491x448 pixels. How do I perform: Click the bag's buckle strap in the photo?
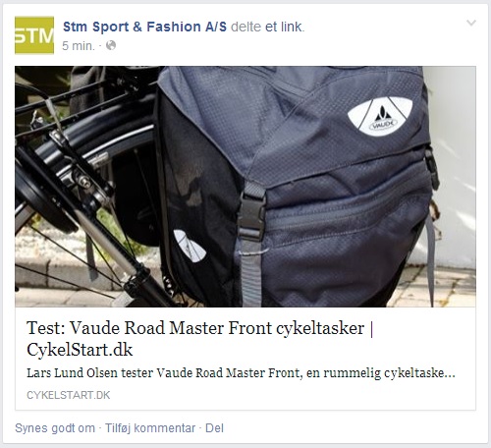click(251, 213)
